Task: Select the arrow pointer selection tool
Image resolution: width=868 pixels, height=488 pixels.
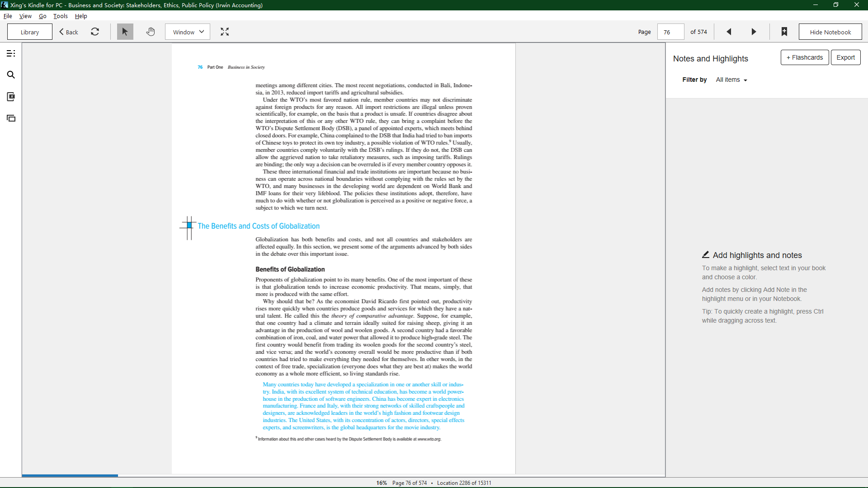Action: pos(125,32)
